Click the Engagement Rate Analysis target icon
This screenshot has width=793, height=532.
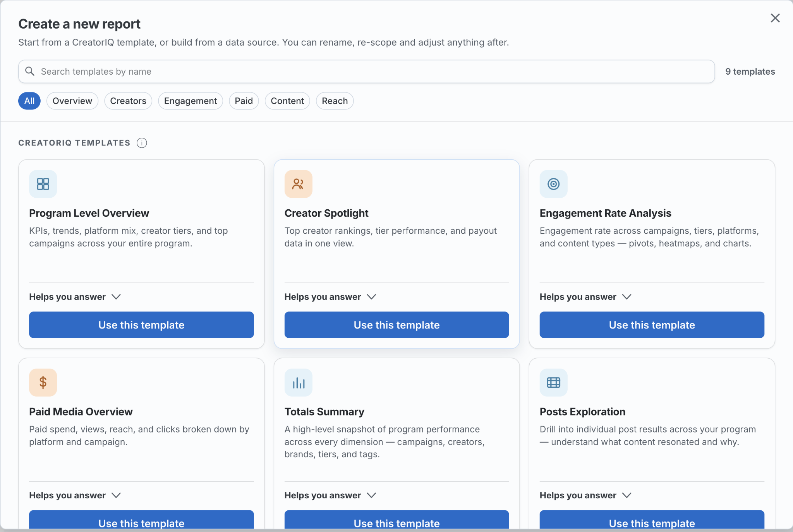(x=554, y=184)
